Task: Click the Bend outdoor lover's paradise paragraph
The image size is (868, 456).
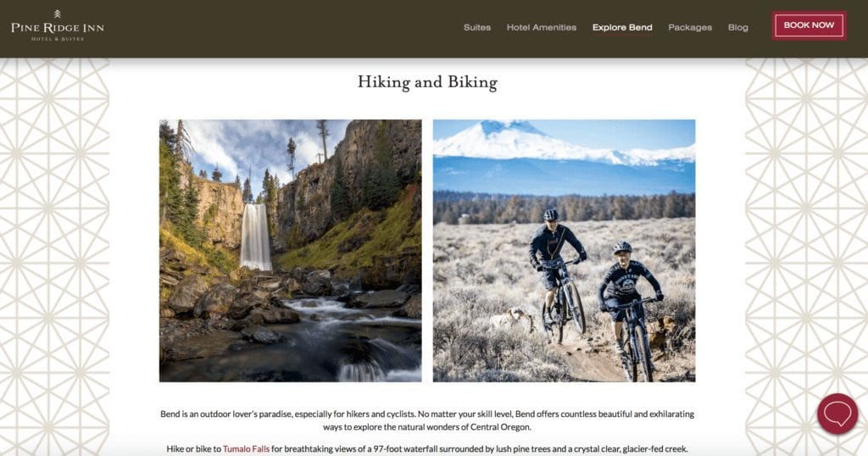Action: click(x=427, y=420)
